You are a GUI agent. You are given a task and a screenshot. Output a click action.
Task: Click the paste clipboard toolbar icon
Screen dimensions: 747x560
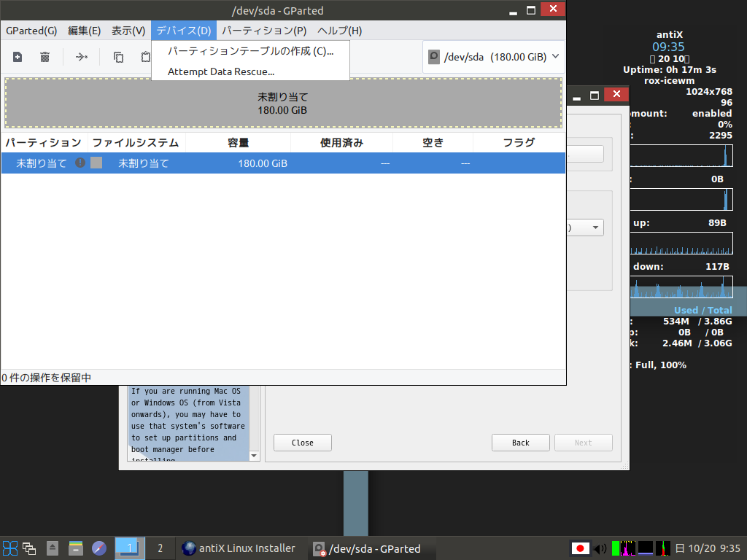tap(146, 57)
